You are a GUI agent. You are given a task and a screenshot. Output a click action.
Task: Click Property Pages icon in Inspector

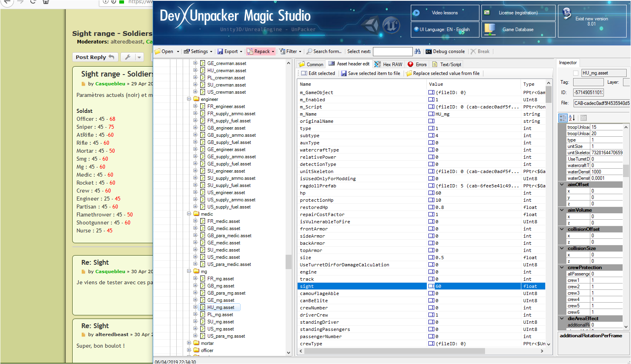click(584, 118)
